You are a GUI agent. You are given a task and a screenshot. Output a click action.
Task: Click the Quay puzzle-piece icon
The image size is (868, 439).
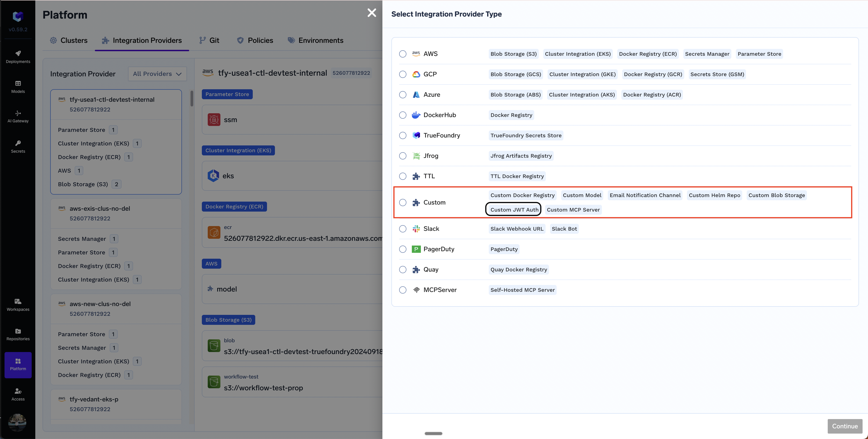pyautogui.click(x=416, y=270)
